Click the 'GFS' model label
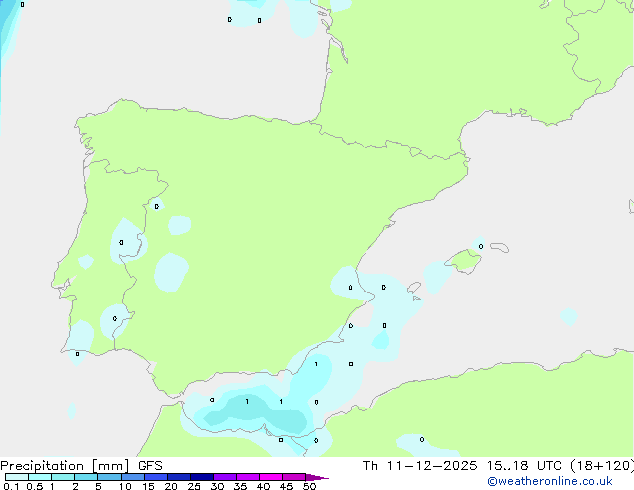The image size is (634, 490). click(150, 466)
